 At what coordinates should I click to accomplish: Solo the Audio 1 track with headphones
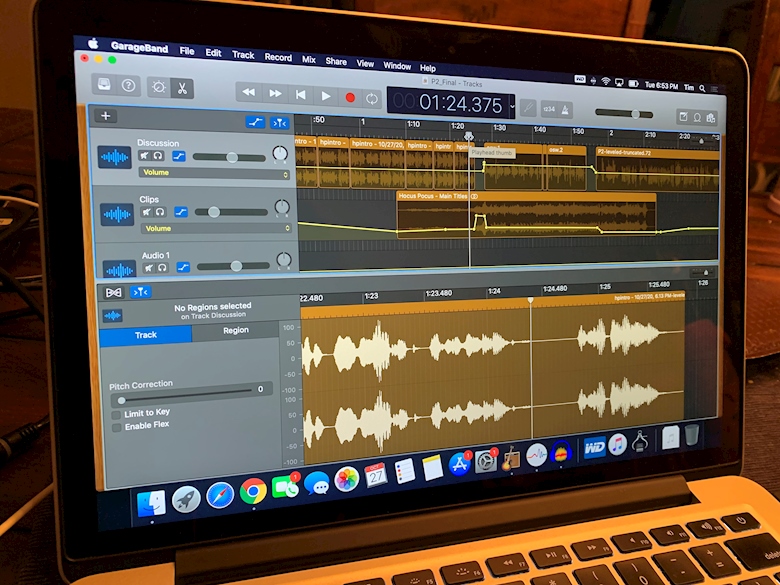pyautogui.click(x=162, y=268)
